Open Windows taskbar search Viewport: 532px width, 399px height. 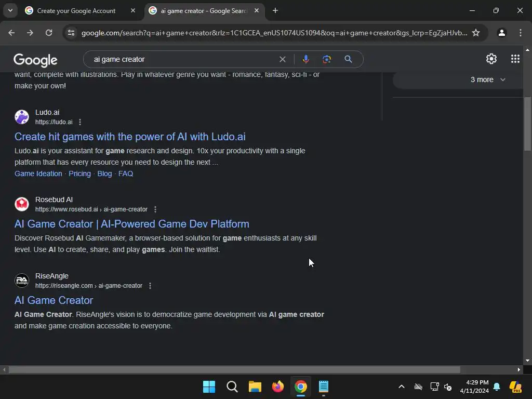(232, 387)
